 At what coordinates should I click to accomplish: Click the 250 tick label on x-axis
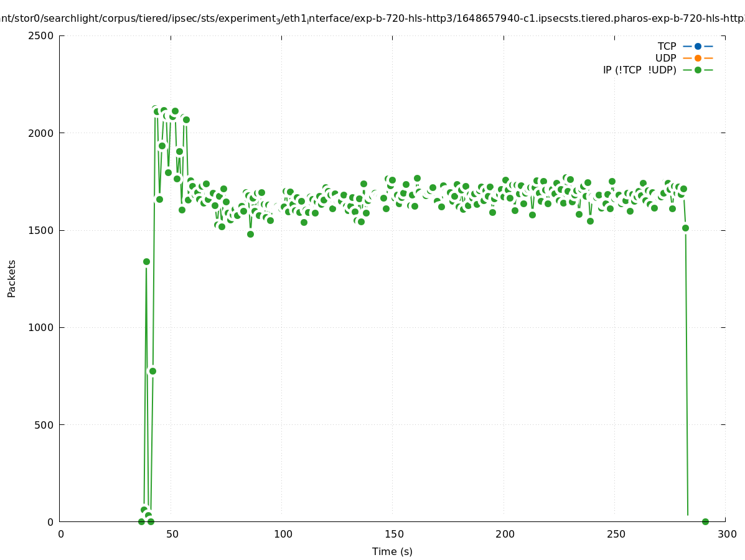[615, 534]
